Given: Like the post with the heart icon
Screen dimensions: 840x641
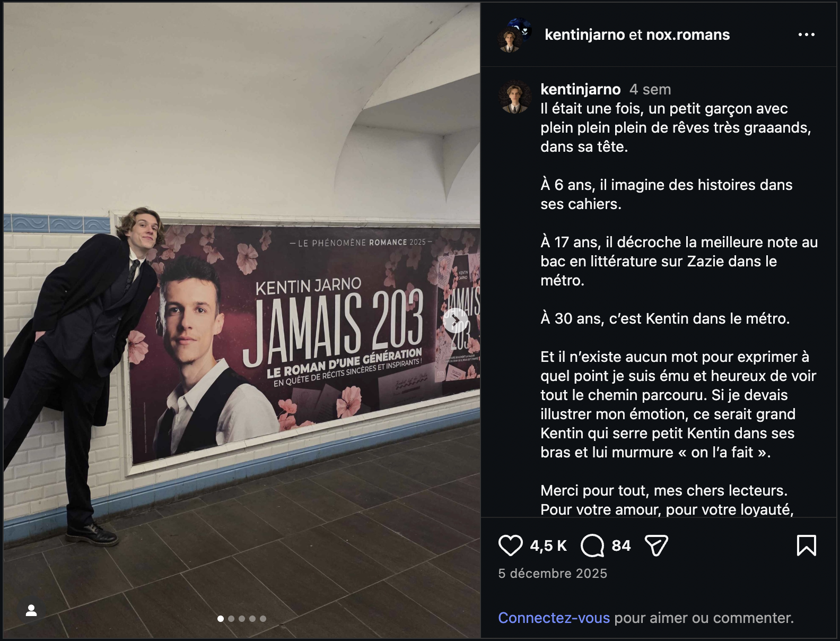Looking at the screenshot, I should (510, 545).
